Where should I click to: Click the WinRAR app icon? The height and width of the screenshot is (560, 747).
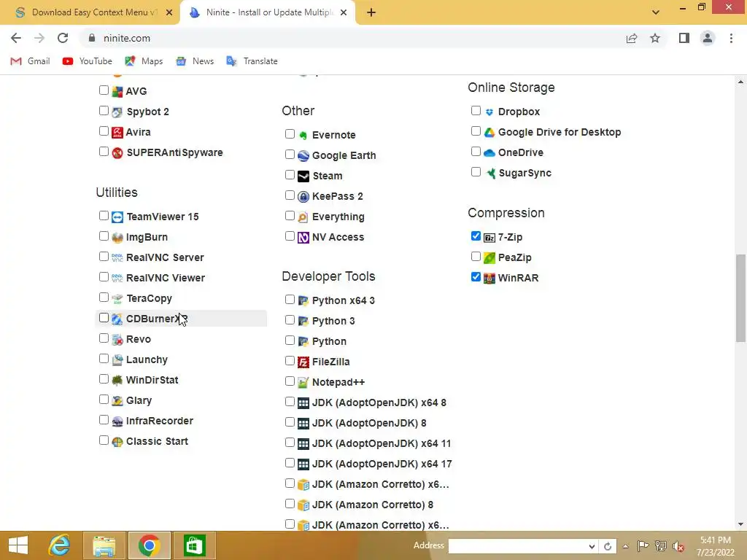[489, 278]
